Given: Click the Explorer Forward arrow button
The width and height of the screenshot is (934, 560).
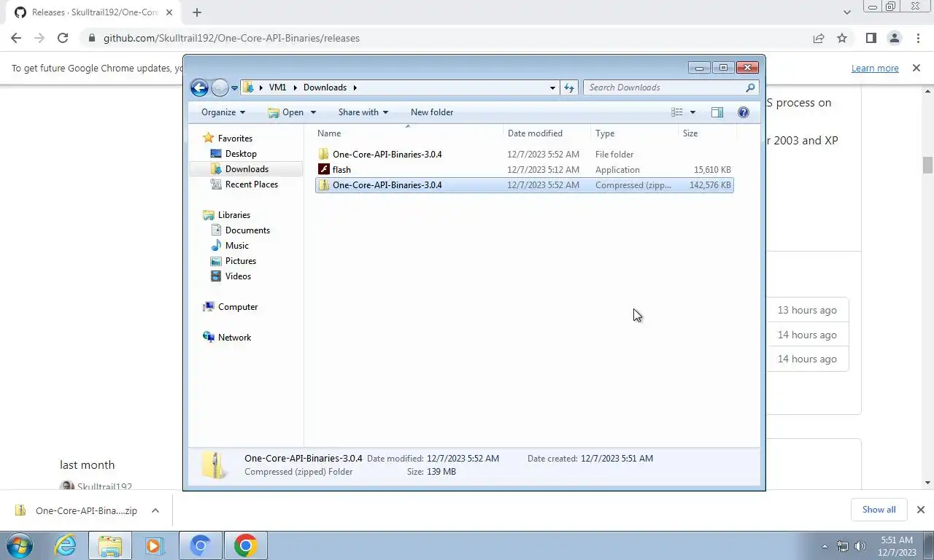Looking at the screenshot, I should (x=220, y=87).
